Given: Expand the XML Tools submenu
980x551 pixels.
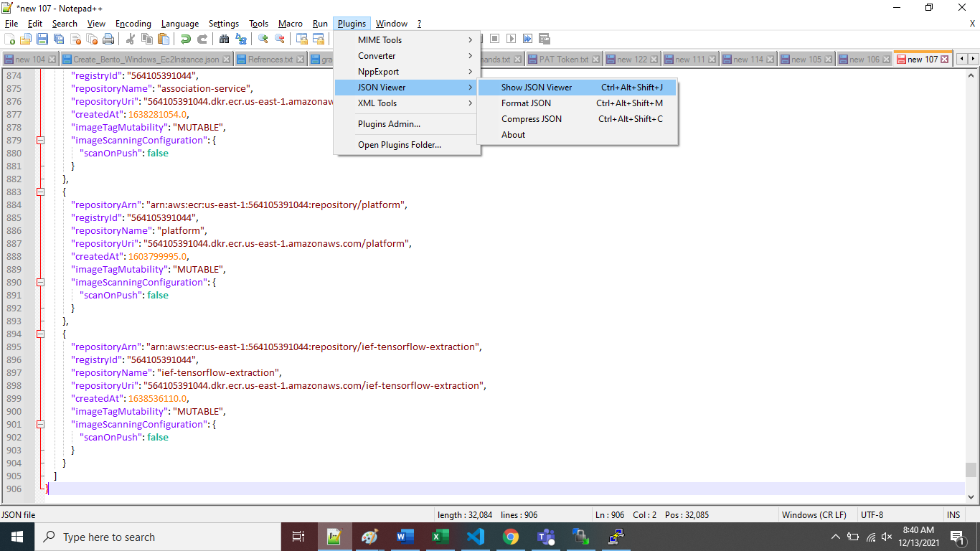Looking at the screenshot, I should coord(407,103).
